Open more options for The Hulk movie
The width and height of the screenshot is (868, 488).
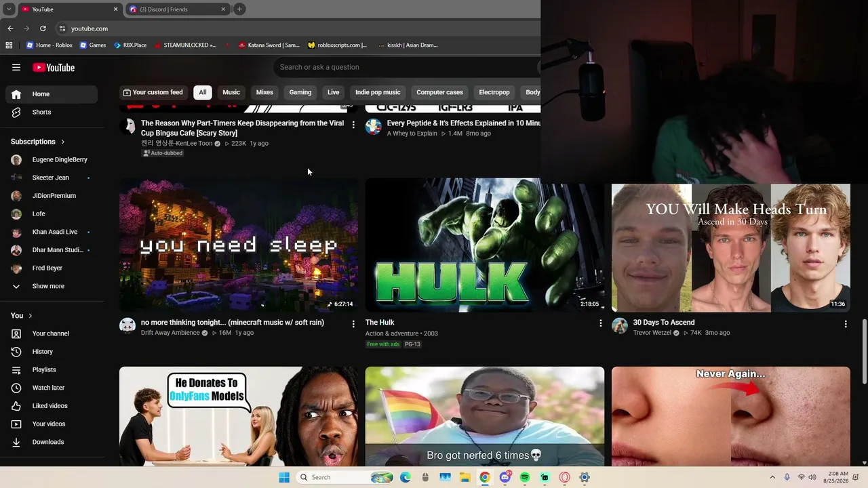tap(600, 324)
